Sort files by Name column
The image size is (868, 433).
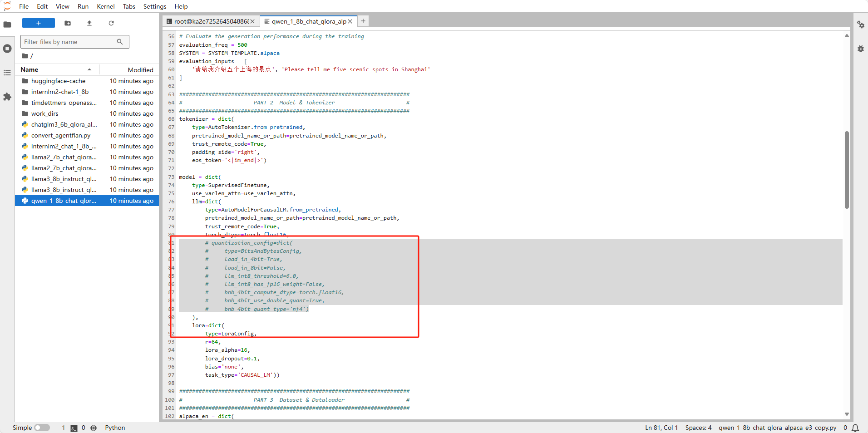(30, 69)
